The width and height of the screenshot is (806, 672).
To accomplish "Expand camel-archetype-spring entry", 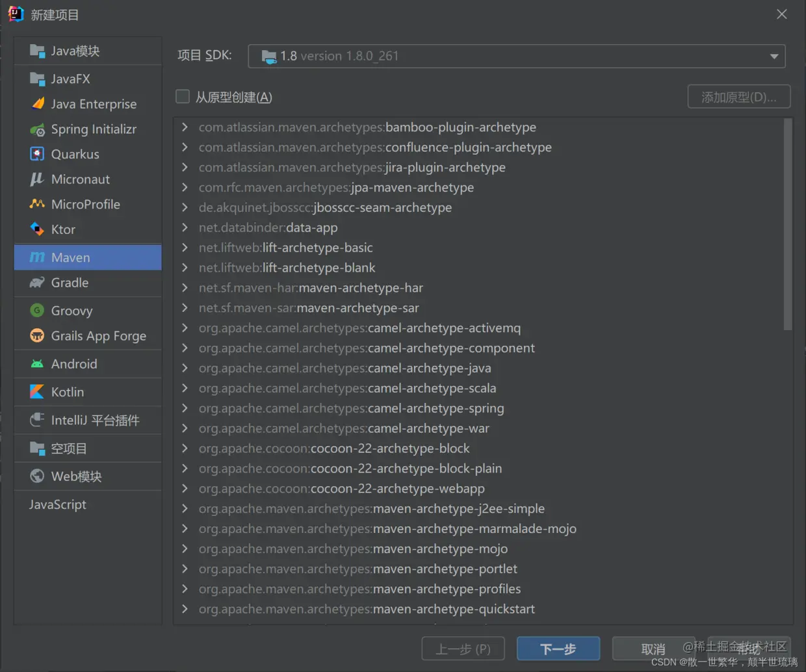I will click(x=185, y=408).
